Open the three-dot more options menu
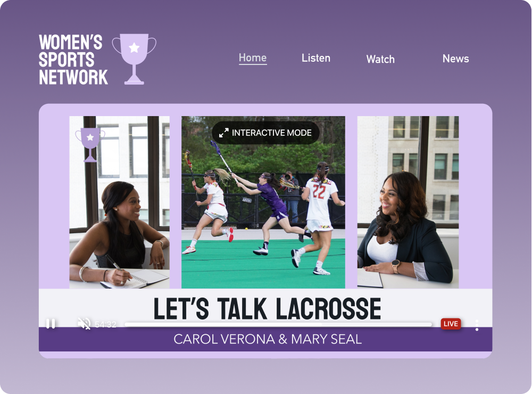The width and height of the screenshot is (532, 394). click(477, 325)
